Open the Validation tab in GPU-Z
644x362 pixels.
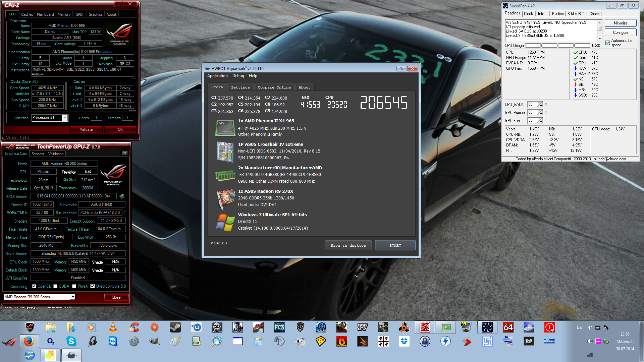pyautogui.click(x=56, y=154)
